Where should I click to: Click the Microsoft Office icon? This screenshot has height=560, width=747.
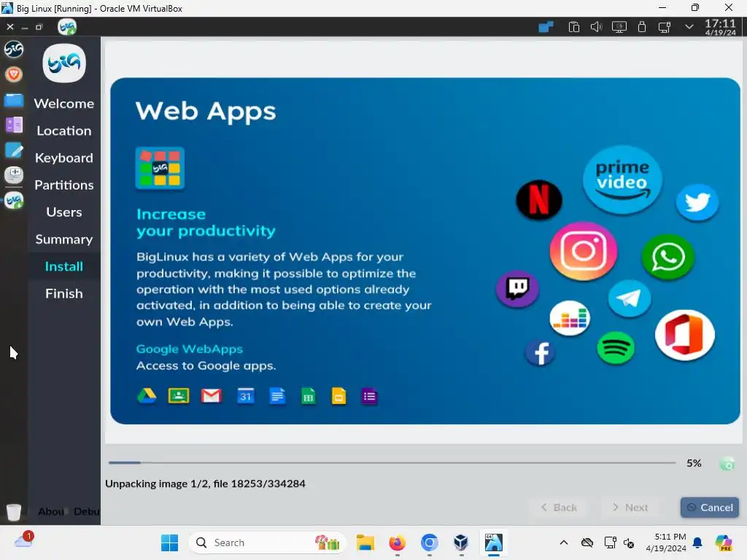(684, 335)
